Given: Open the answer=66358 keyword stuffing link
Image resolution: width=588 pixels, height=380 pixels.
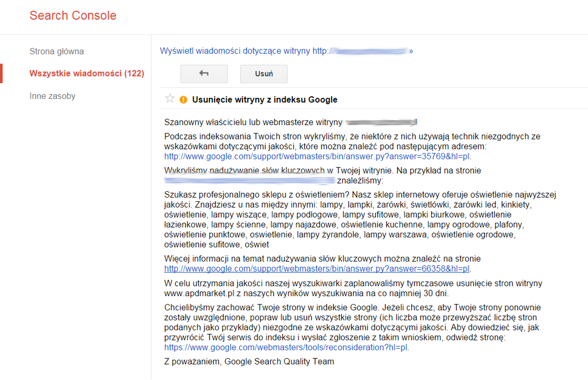Looking at the screenshot, I should coord(317,269).
